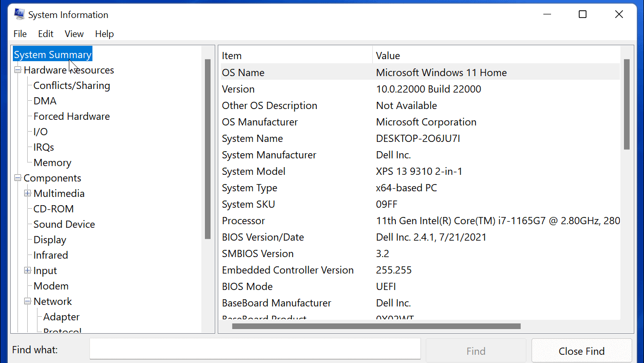Open the File menu

[x=20, y=34]
